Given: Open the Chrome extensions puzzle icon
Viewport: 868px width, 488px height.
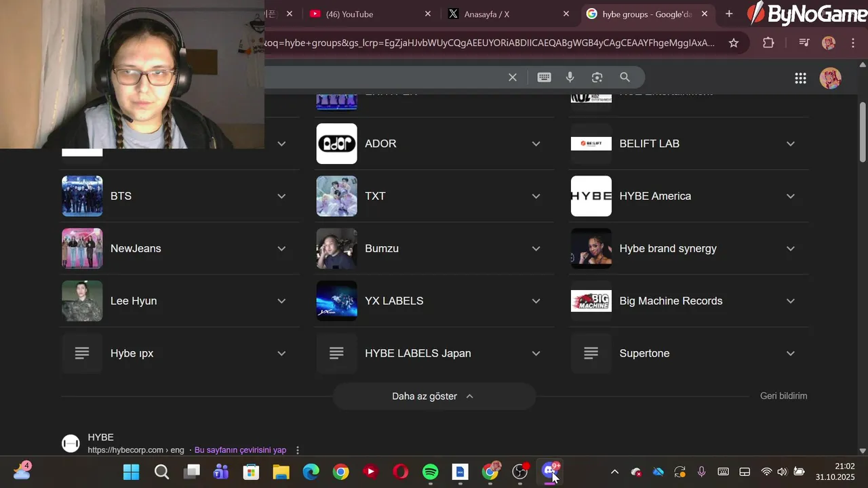Looking at the screenshot, I should 768,43.
